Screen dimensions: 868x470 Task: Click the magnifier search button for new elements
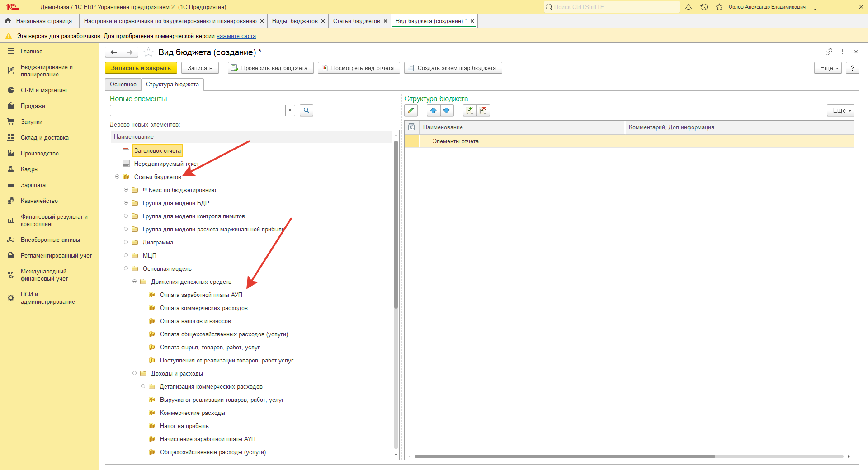coord(306,110)
